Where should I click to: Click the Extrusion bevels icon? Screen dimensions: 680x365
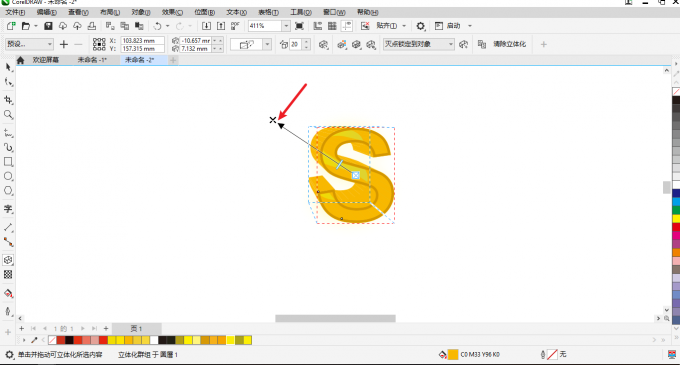coord(356,44)
